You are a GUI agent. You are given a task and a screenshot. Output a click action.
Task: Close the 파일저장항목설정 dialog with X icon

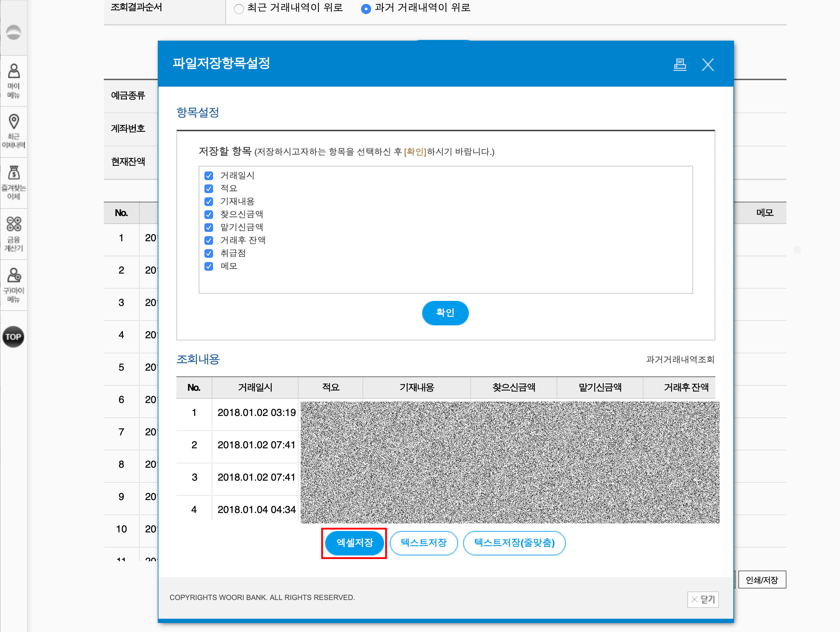(x=707, y=65)
